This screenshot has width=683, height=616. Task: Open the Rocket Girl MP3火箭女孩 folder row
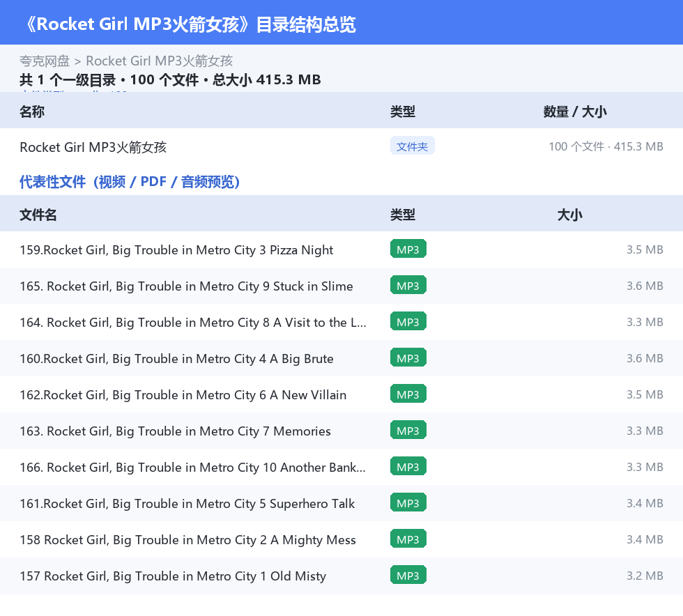pos(341,147)
